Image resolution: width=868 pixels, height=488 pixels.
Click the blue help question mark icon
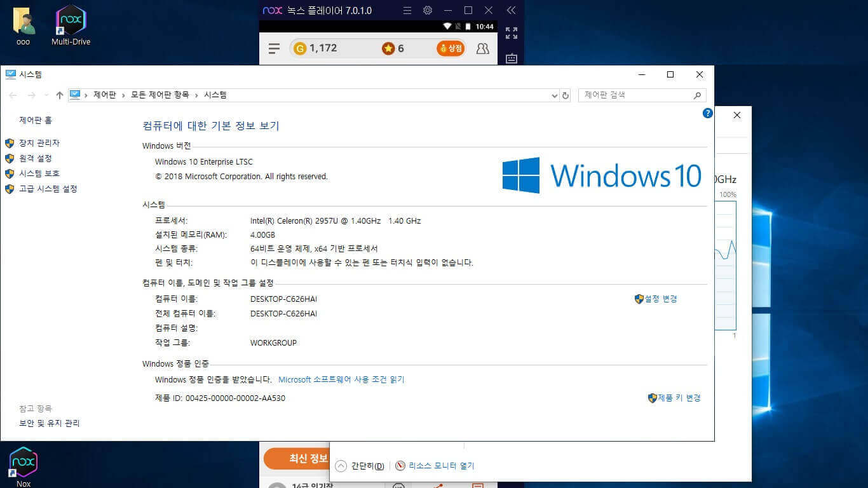[x=707, y=113]
